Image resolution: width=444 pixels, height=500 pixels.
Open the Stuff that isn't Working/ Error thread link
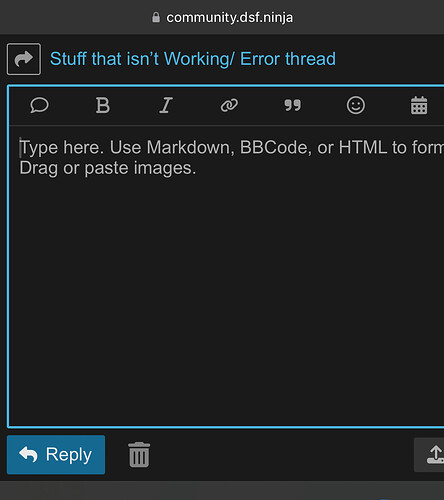click(x=193, y=59)
